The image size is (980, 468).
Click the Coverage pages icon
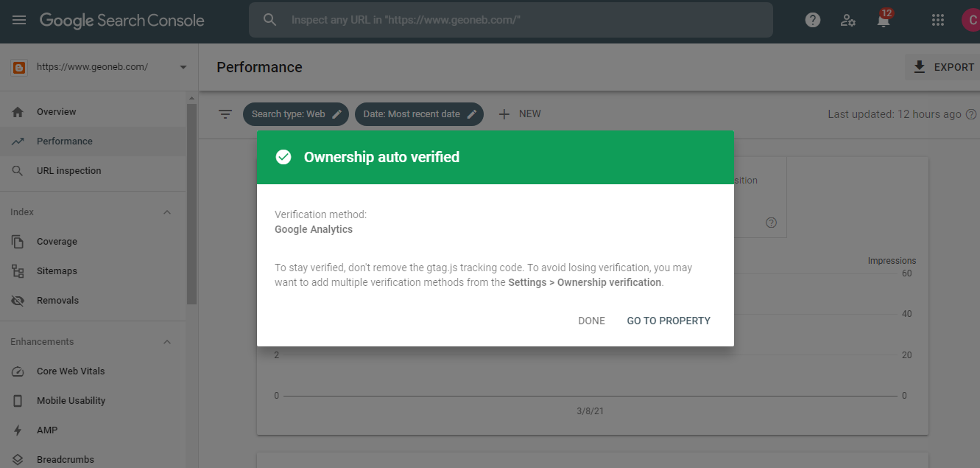18,242
